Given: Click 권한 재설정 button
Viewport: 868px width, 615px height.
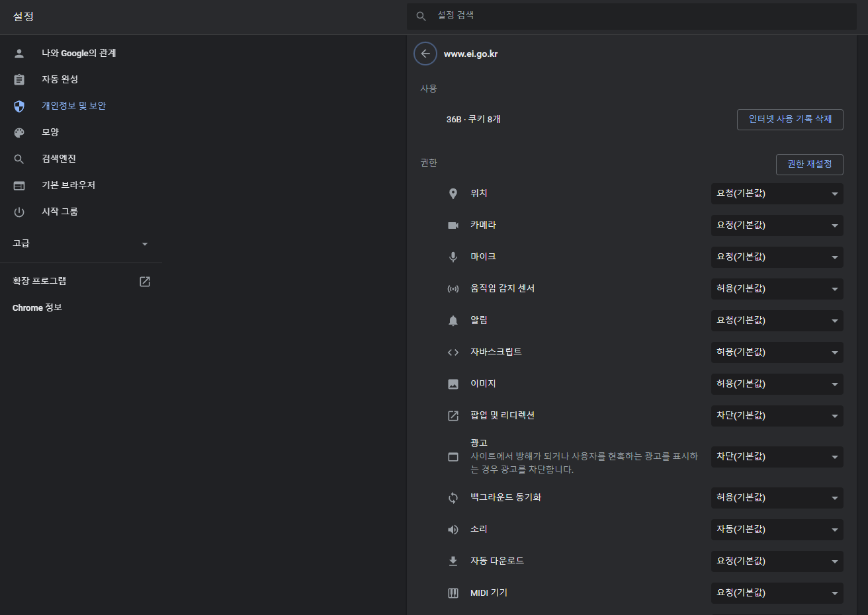Looking at the screenshot, I should 810,165.
